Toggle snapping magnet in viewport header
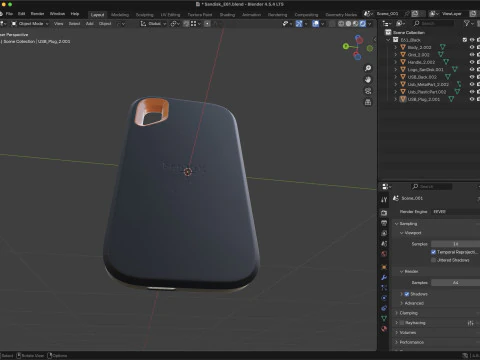Viewport: 480px width, 360px height. tap(186, 24)
